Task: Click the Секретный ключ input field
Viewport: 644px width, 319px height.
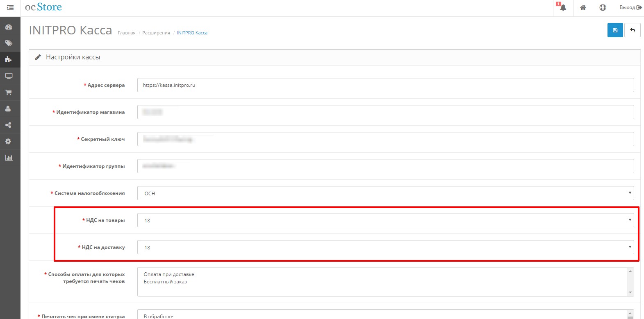Action: [x=385, y=139]
